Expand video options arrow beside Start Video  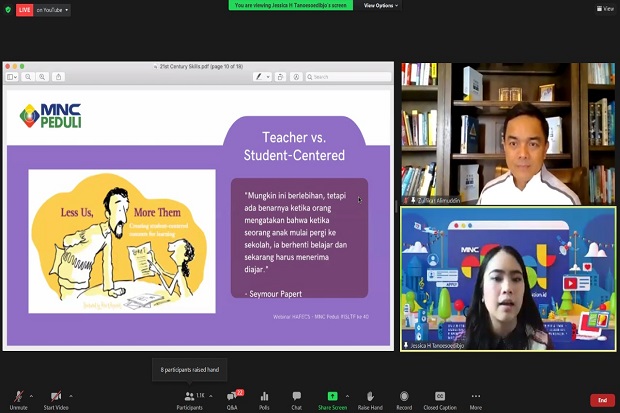point(71,396)
